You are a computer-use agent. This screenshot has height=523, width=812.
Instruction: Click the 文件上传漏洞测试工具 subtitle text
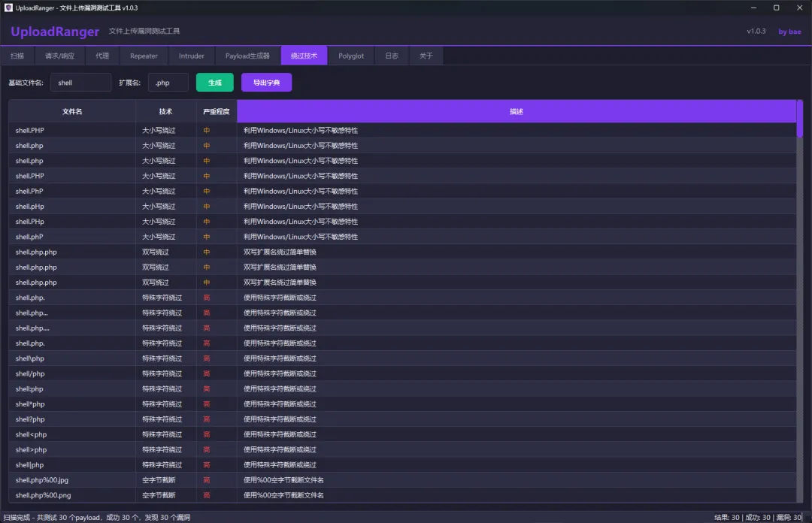click(x=144, y=31)
